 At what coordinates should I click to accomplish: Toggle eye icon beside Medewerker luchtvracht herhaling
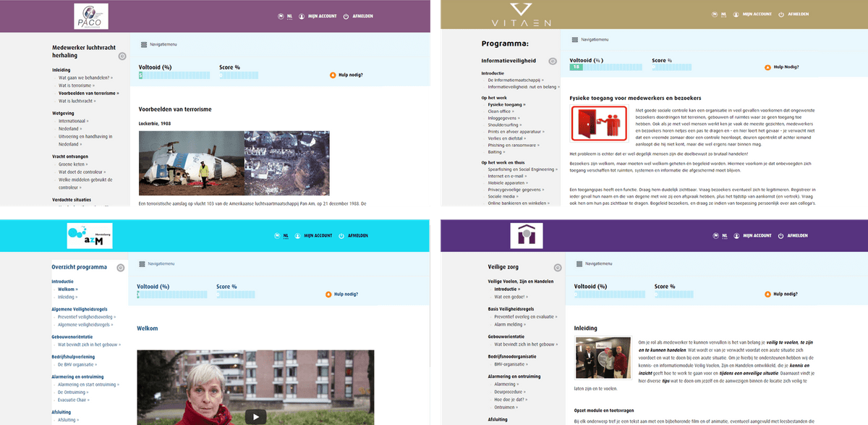tap(122, 56)
